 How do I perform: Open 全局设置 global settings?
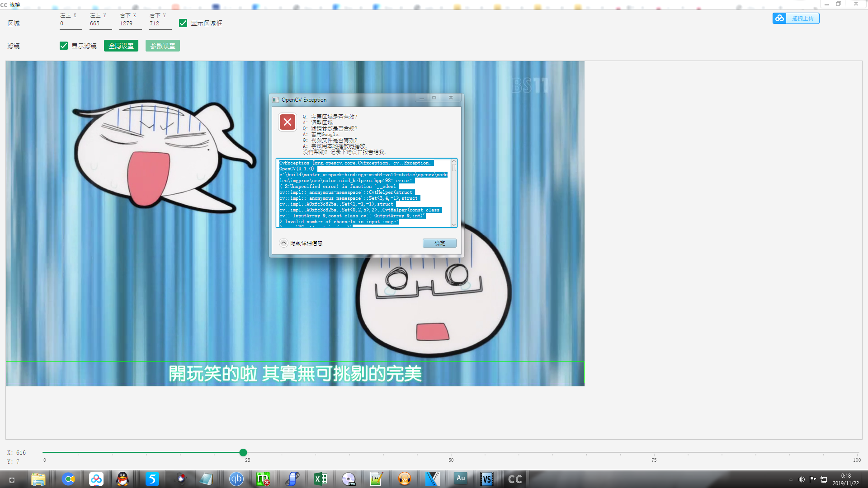[x=121, y=46]
